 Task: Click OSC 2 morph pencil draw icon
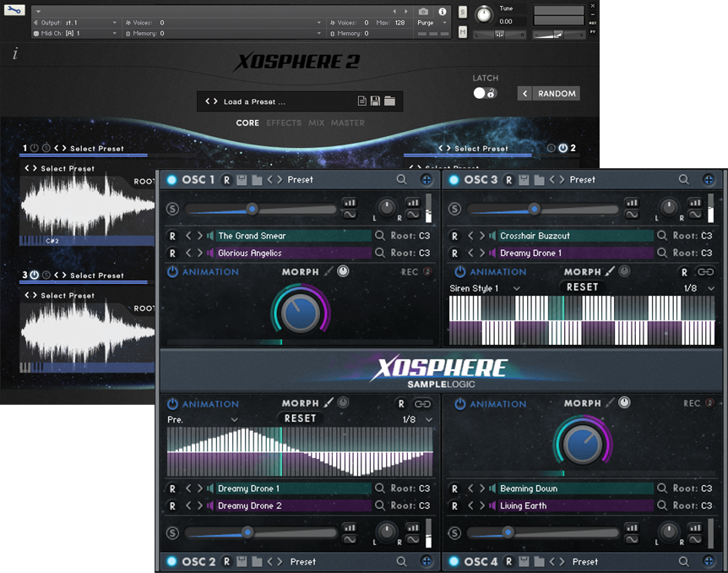pyautogui.click(x=329, y=403)
